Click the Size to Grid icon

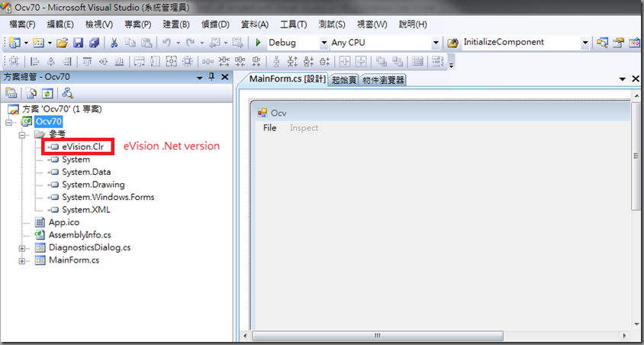(x=188, y=62)
